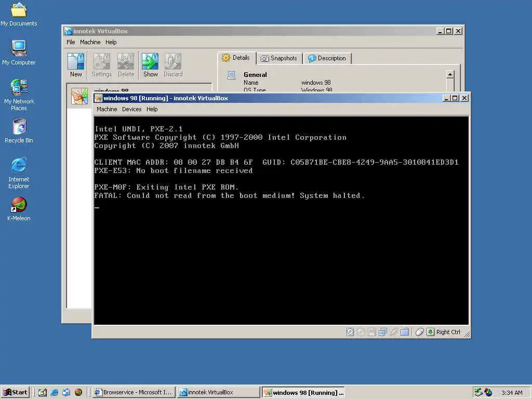Click the Right Ctrl host key label
This screenshot has width=532, height=399.
(448, 332)
